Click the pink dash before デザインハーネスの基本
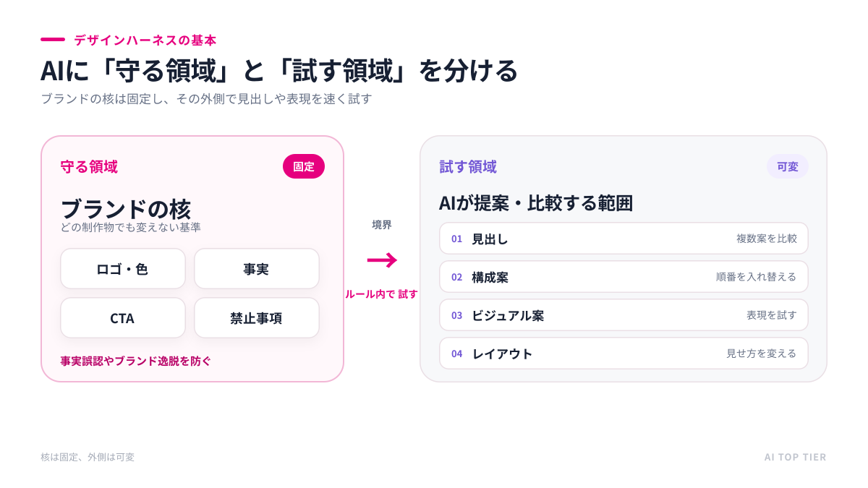Image resolution: width=868 pixels, height=488 pixels. [x=53, y=39]
